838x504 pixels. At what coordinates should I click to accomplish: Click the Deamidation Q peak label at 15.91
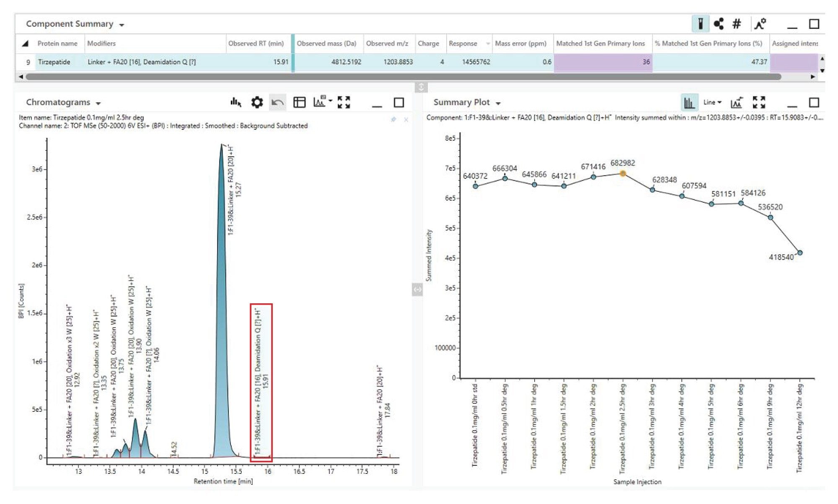(x=261, y=382)
